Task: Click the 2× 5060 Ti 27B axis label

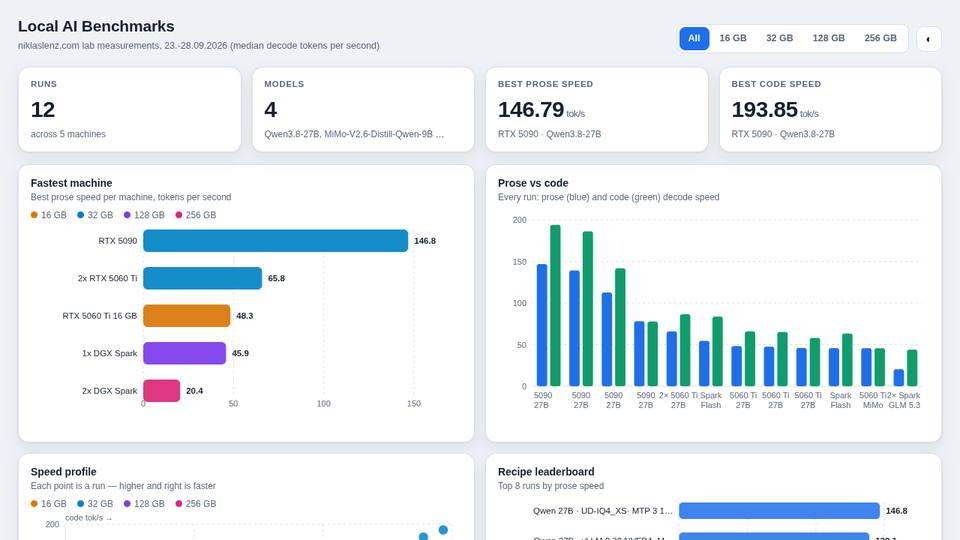Action: (678, 400)
